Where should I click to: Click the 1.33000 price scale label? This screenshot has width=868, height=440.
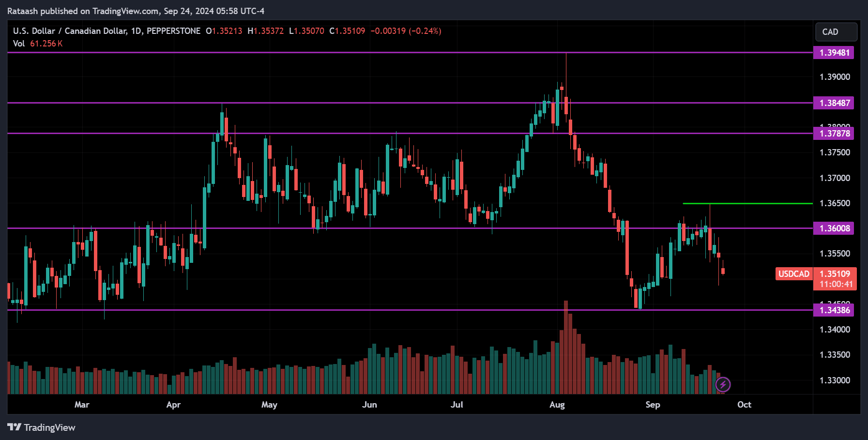[x=835, y=380]
